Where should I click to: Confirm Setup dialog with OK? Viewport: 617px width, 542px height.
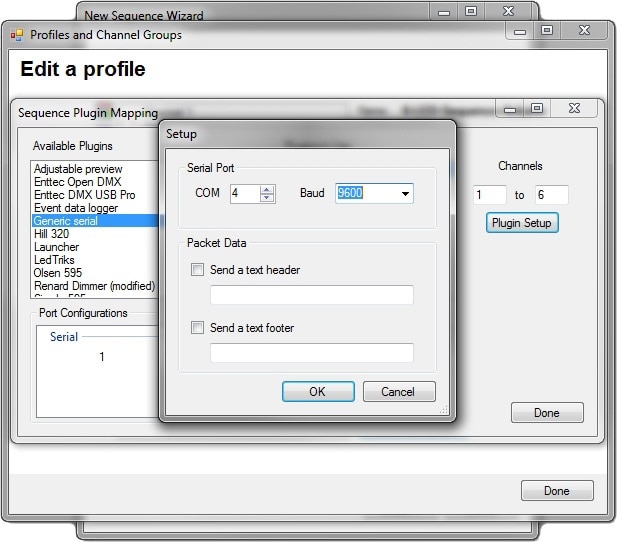318,392
